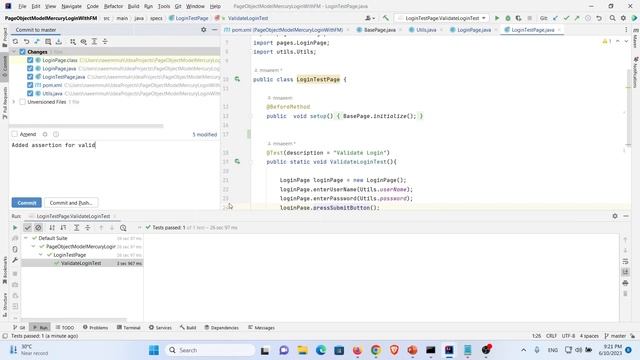Click the Build project hammer icon
Screen dimensions: 640x360
pyautogui.click(x=386, y=18)
